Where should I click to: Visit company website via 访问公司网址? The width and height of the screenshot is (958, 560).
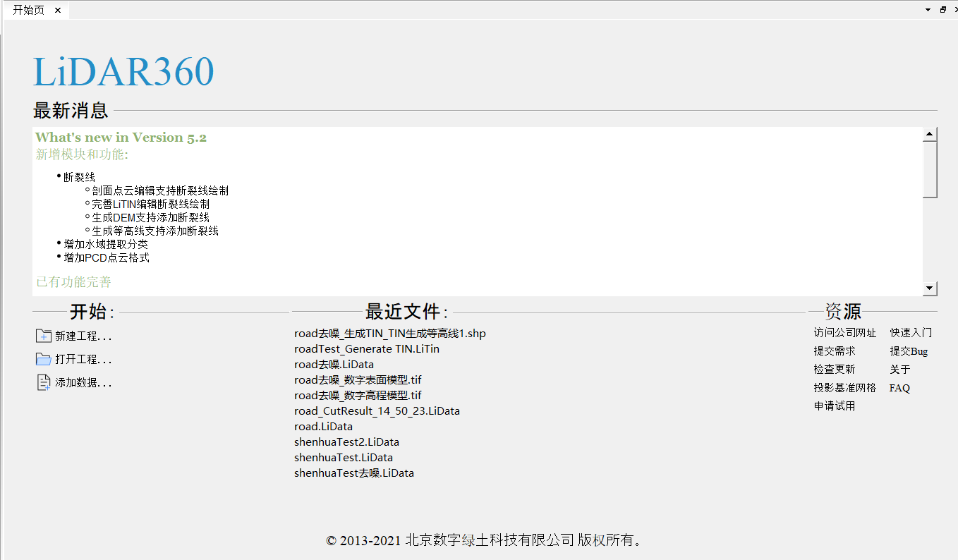[x=844, y=333]
